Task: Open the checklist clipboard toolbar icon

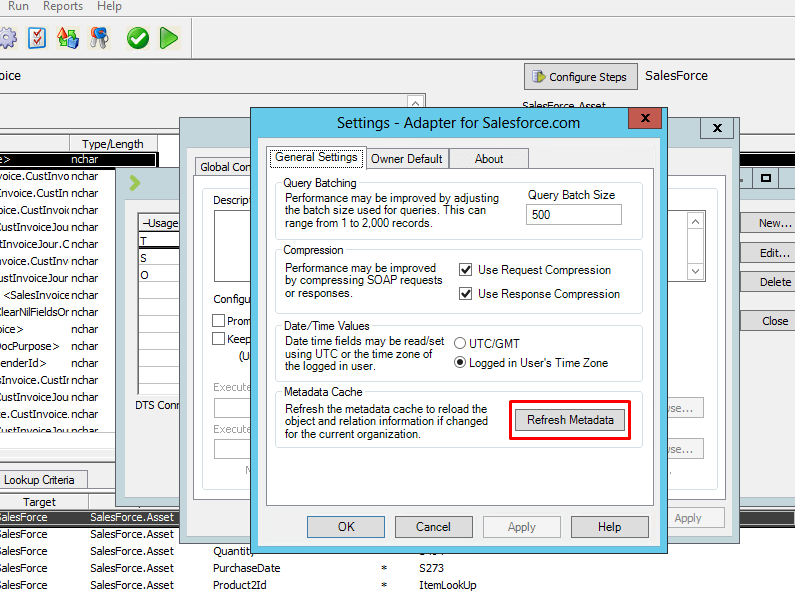Action: click(37, 38)
